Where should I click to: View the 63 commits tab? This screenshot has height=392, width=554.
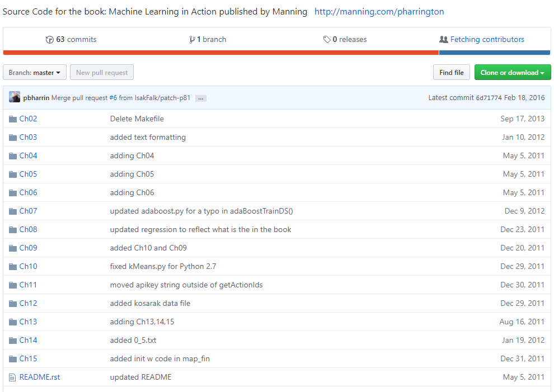point(71,40)
